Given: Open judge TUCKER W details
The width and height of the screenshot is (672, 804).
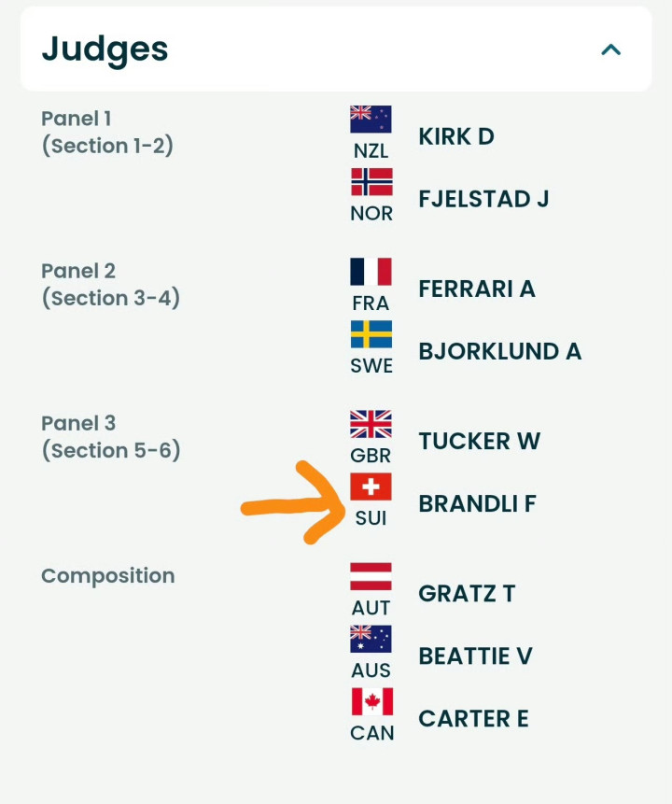Looking at the screenshot, I should point(479,441).
